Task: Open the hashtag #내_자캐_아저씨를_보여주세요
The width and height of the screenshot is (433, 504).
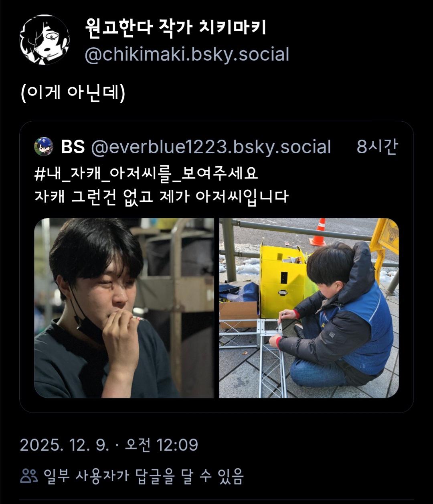Action: (146, 174)
